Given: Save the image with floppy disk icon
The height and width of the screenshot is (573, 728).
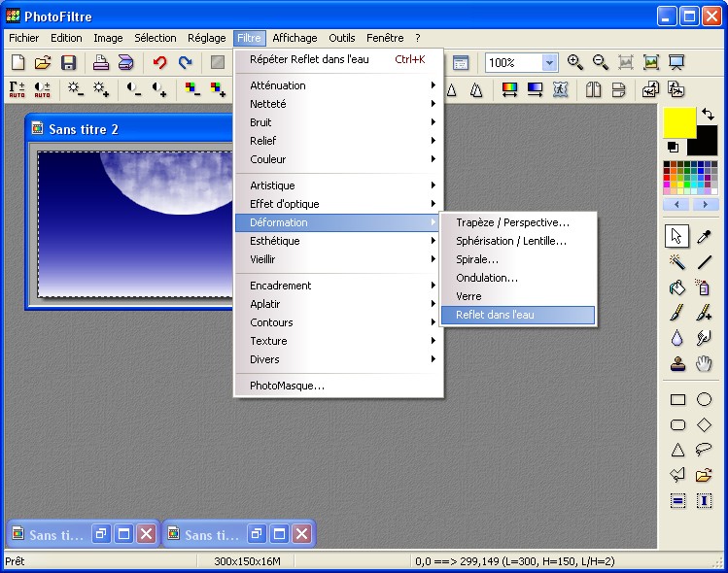Looking at the screenshot, I should [x=68, y=62].
